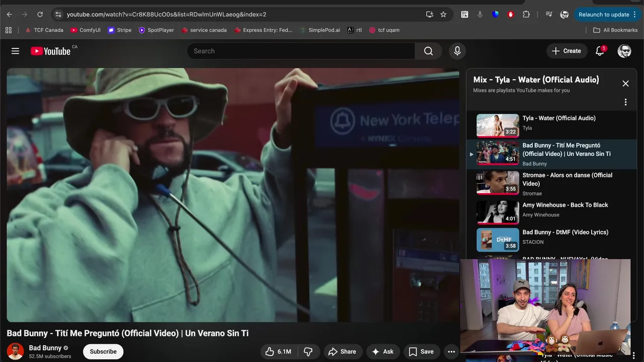
Task: Close the Mix playlist panel
Action: coord(625,83)
